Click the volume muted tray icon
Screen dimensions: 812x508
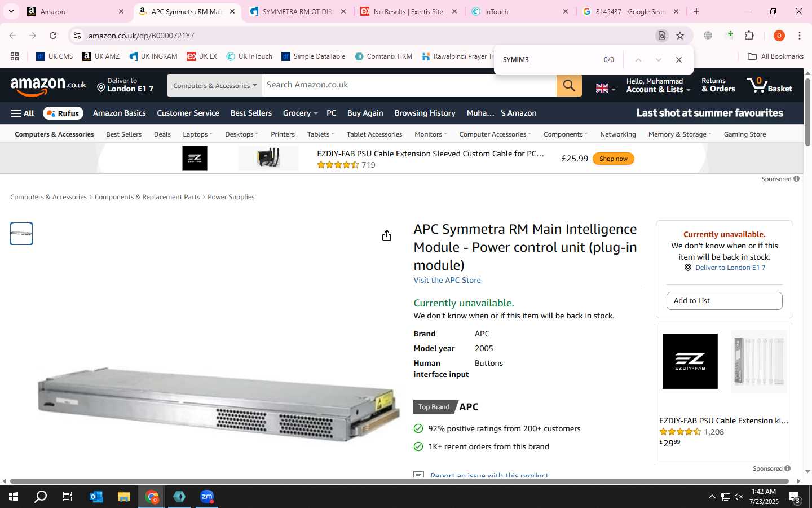click(x=739, y=497)
